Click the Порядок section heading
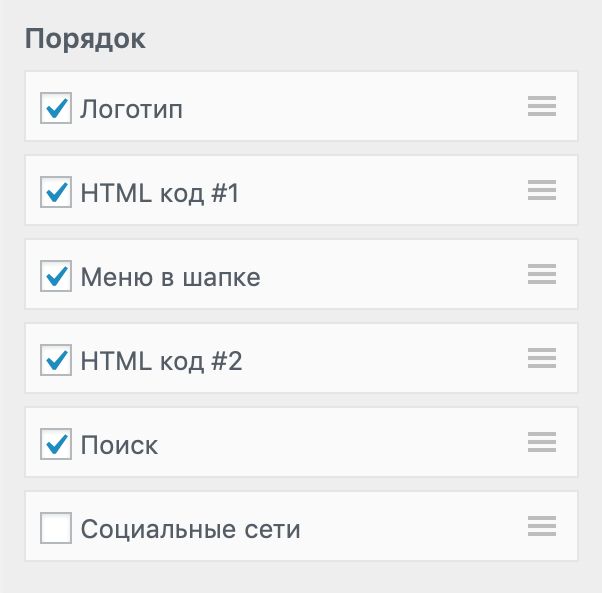The width and height of the screenshot is (602, 593). [x=85, y=39]
